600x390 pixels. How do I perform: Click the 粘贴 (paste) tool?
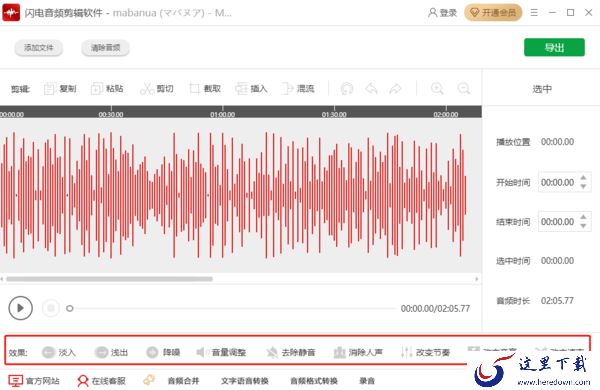point(107,89)
